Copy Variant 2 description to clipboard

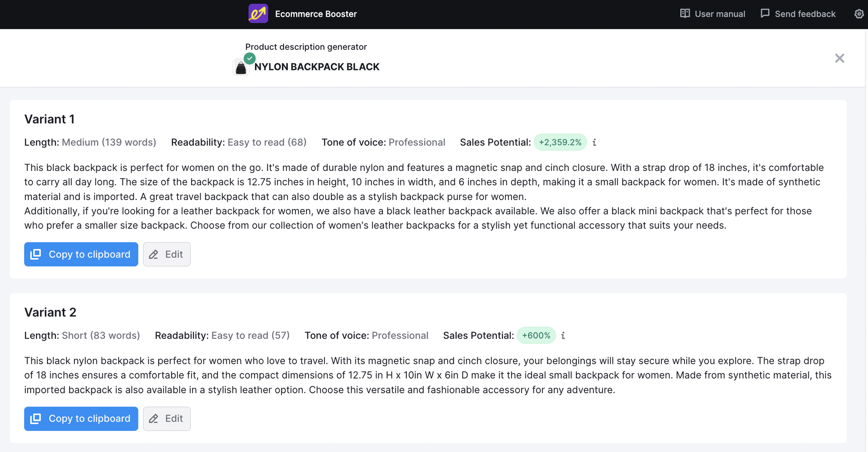(x=81, y=419)
